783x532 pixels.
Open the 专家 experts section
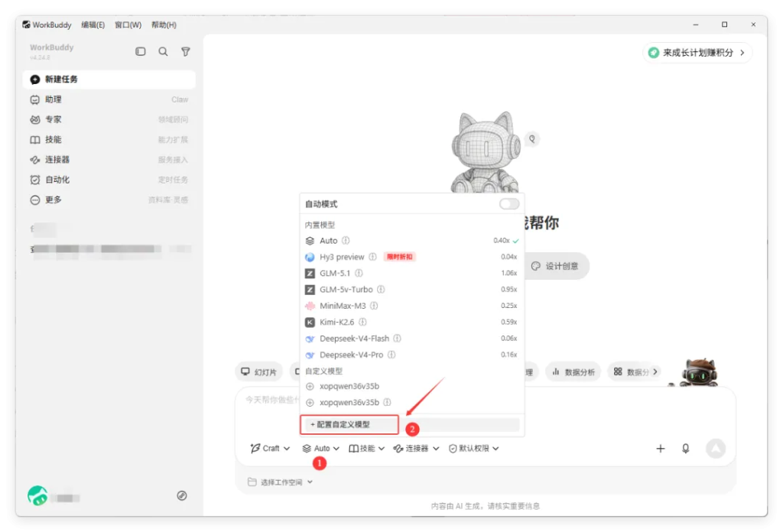coord(109,119)
